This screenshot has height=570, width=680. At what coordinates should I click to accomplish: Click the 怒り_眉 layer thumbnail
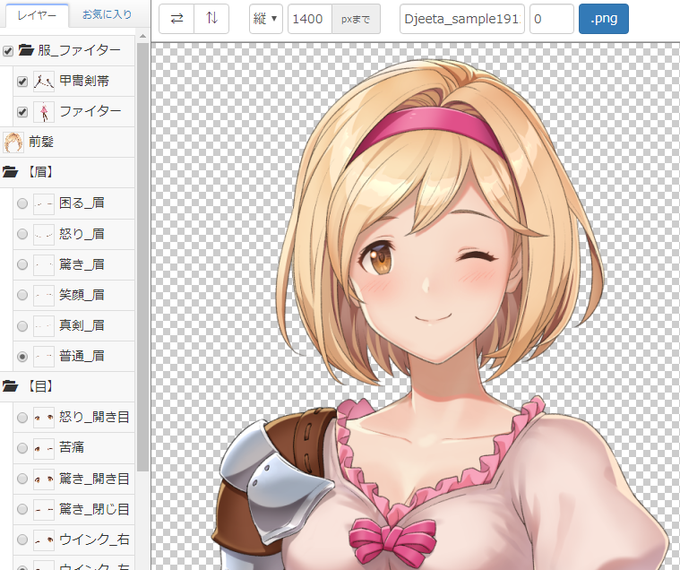pos(44,234)
